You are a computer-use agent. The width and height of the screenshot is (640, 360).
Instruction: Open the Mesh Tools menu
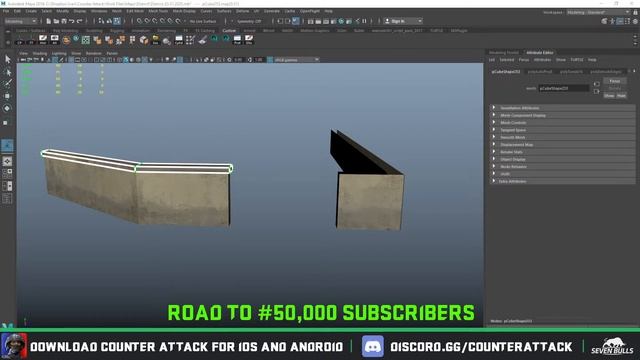[x=158, y=11]
